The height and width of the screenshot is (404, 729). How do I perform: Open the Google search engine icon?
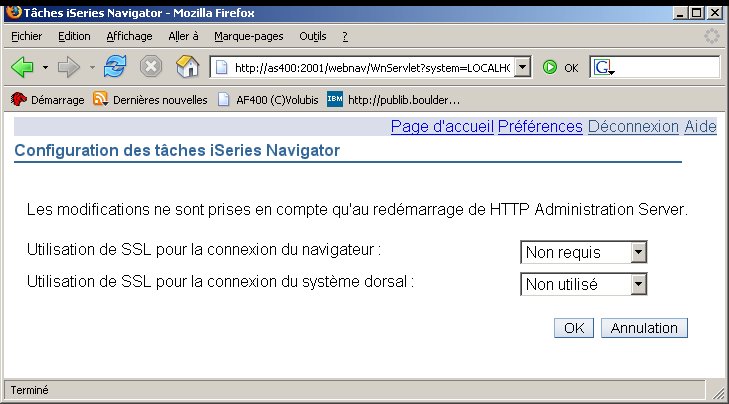[x=603, y=68]
